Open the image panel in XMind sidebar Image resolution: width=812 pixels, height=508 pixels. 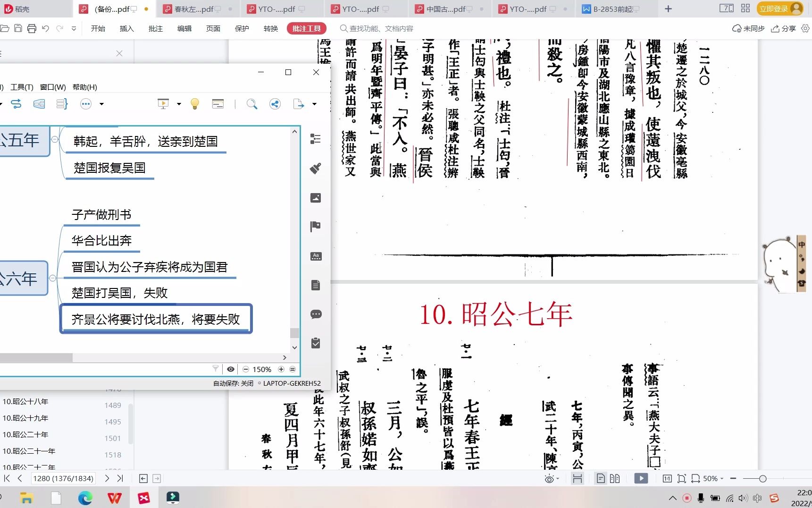tap(316, 198)
